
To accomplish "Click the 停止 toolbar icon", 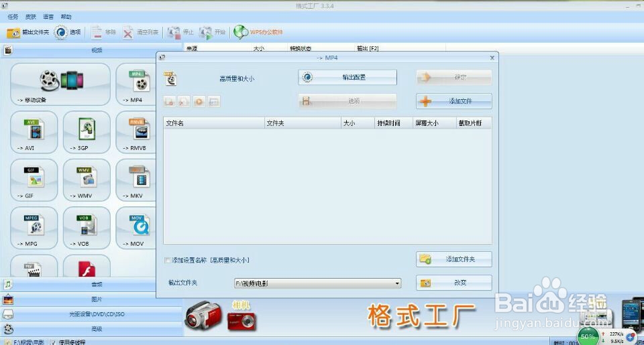I will [x=174, y=32].
